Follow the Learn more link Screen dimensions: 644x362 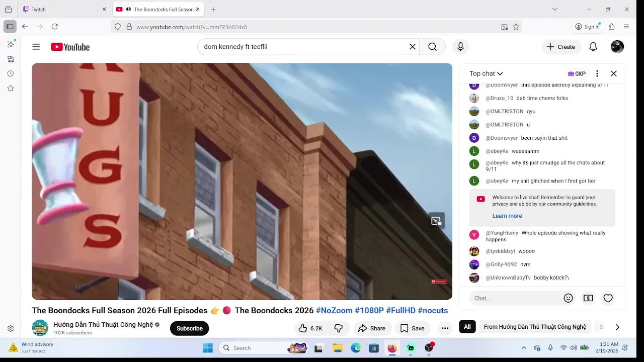[x=507, y=216]
